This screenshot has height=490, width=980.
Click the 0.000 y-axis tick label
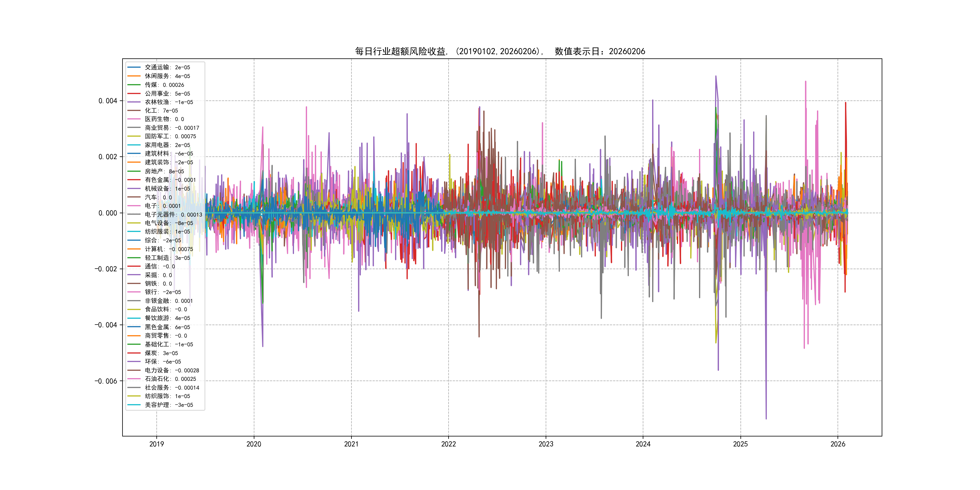108,213
